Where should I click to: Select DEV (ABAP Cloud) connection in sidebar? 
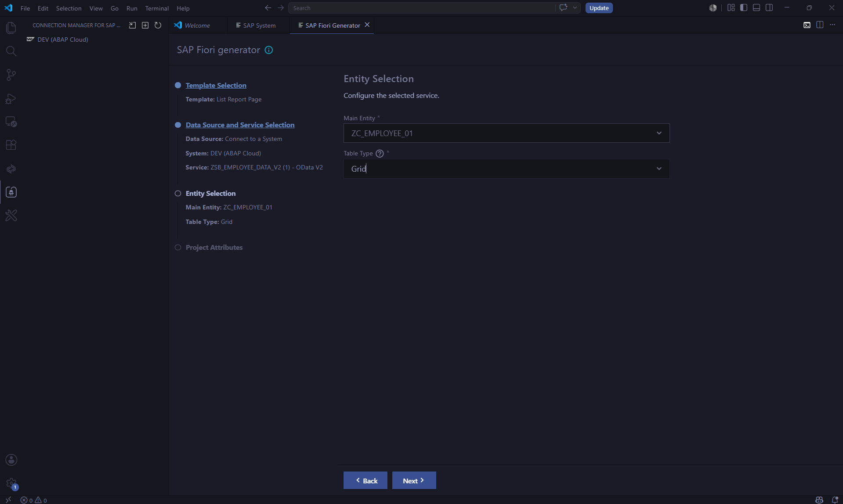[63, 40]
